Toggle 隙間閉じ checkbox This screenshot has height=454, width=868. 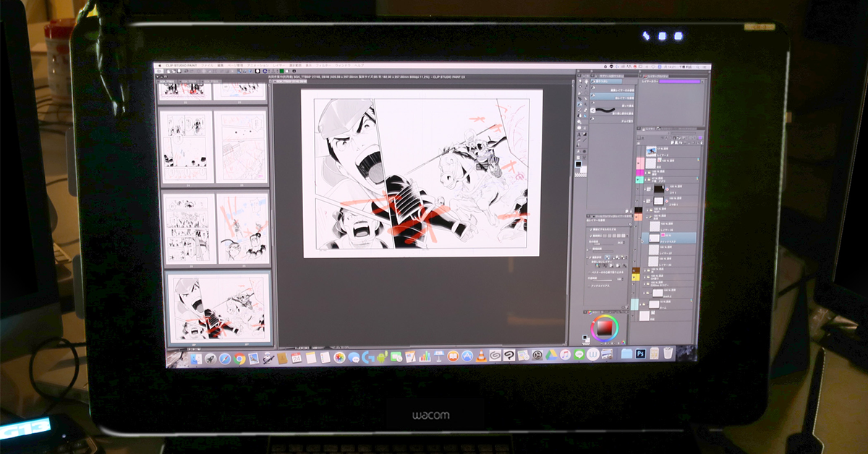click(590, 236)
